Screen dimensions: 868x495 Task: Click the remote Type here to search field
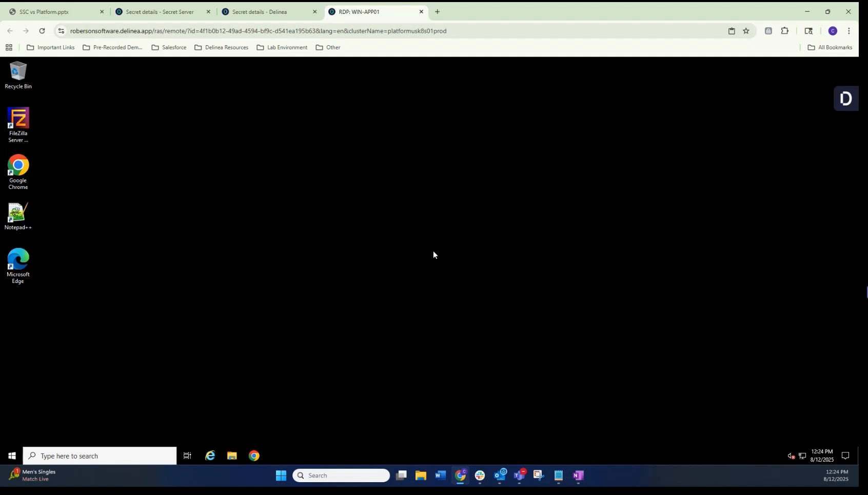click(x=100, y=455)
